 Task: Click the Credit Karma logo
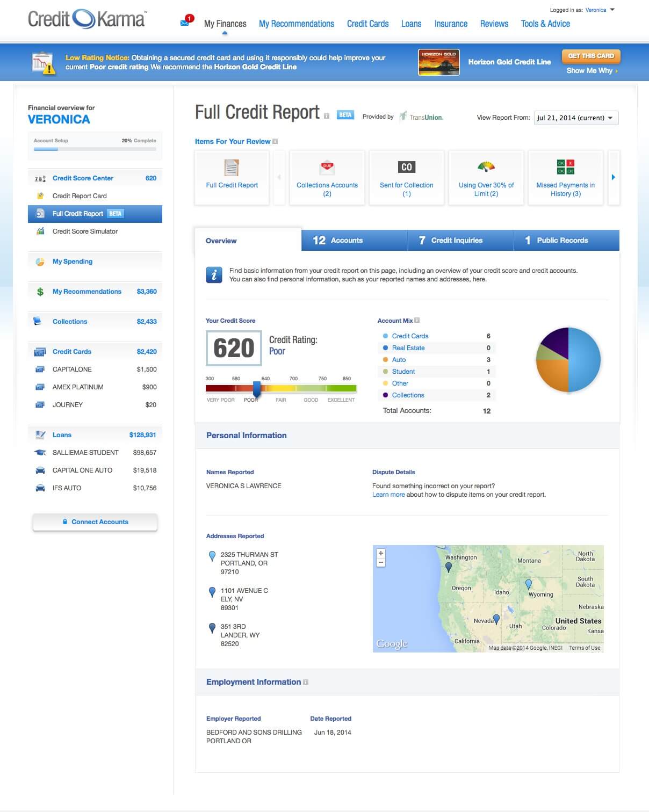(x=87, y=19)
